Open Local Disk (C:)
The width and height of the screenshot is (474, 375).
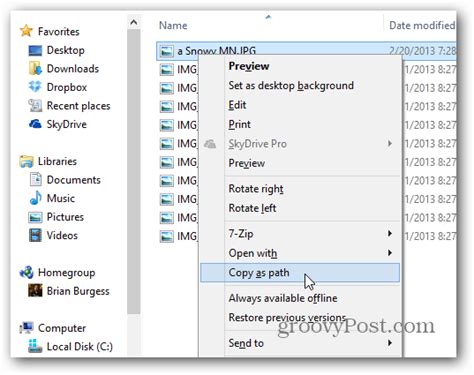(80, 347)
